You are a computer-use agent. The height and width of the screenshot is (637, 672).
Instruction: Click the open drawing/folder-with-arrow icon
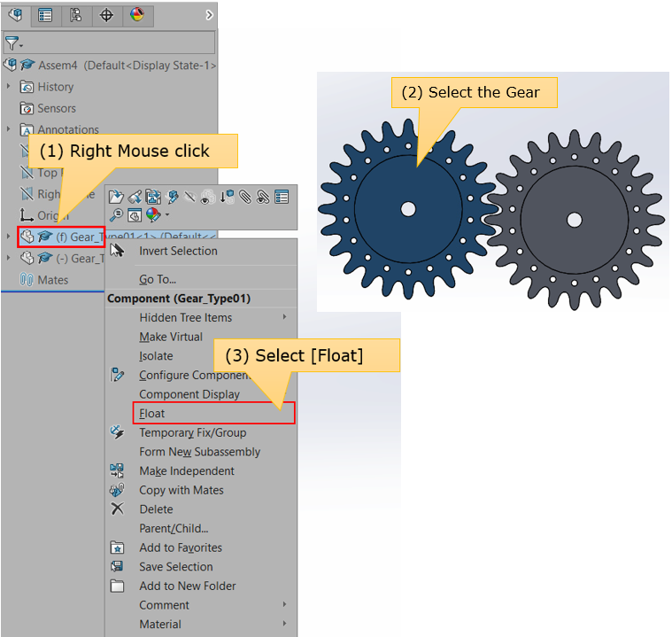coord(153,197)
